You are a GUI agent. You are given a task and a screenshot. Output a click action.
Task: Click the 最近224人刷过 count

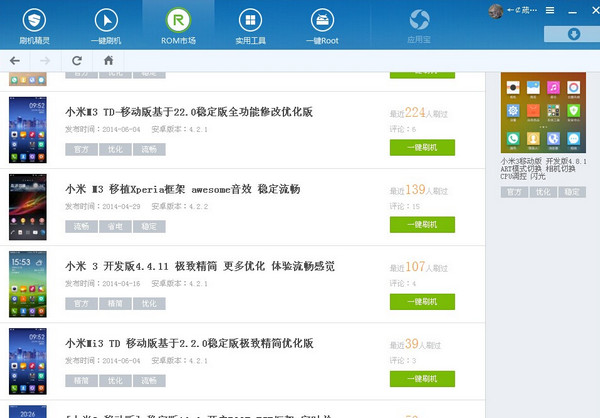419,113
